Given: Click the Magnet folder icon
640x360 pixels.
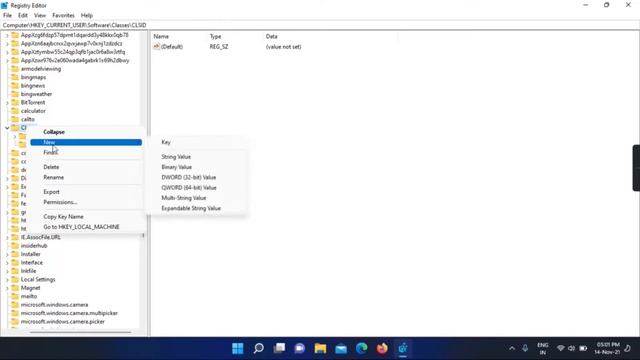Looking at the screenshot, I should point(15,288).
